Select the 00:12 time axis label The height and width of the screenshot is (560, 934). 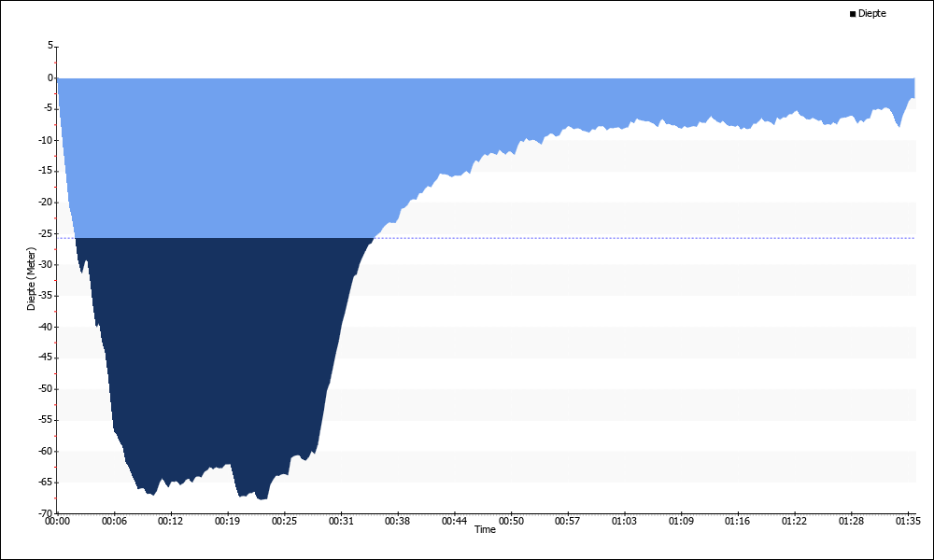[x=170, y=522]
